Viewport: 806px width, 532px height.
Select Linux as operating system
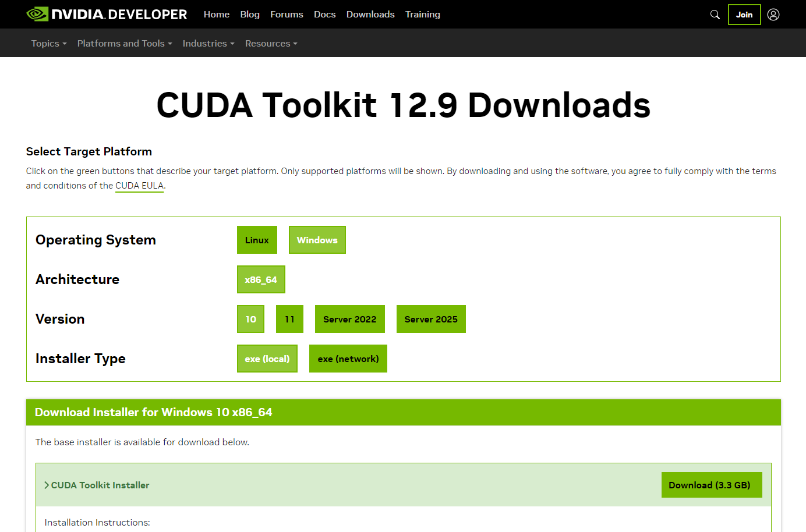[257, 239]
